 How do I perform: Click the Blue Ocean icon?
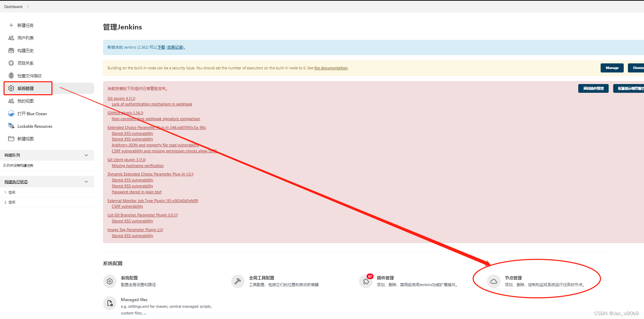(11, 113)
